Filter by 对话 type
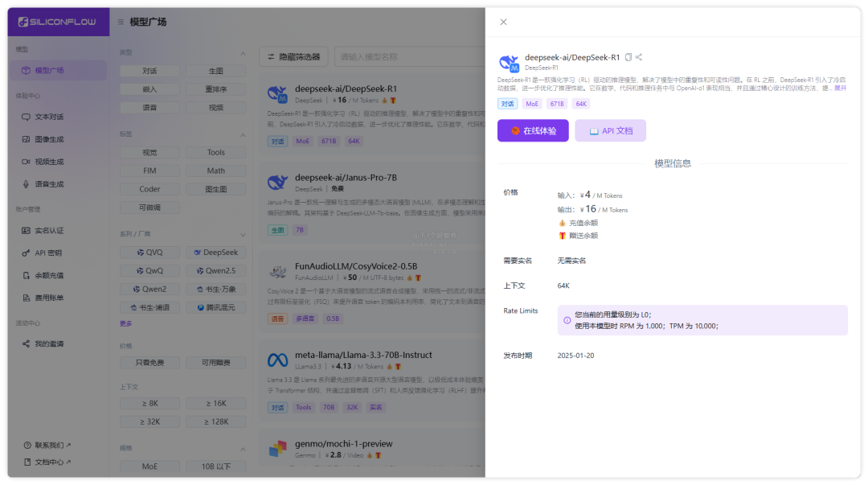The image size is (868, 485). click(x=149, y=71)
